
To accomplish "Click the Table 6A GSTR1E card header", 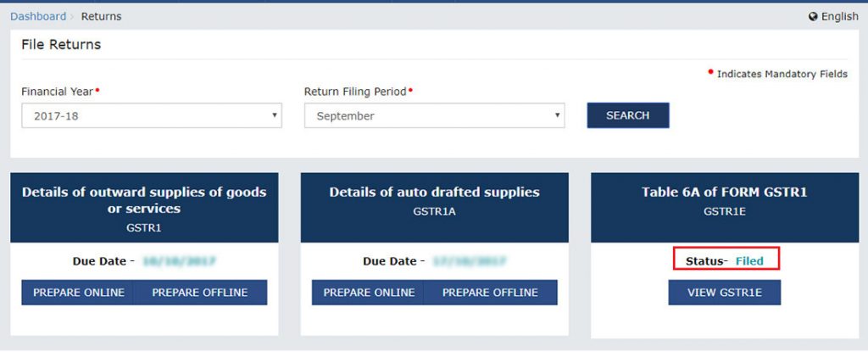I will pyautogui.click(x=724, y=200).
